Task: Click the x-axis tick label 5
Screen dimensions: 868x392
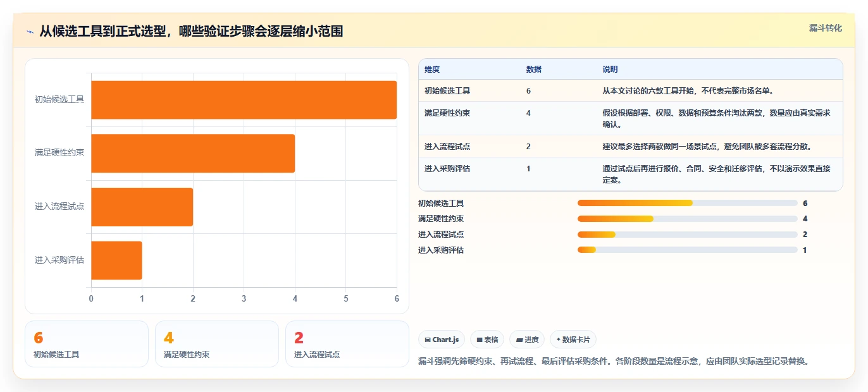Action: [x=346, y=298]
